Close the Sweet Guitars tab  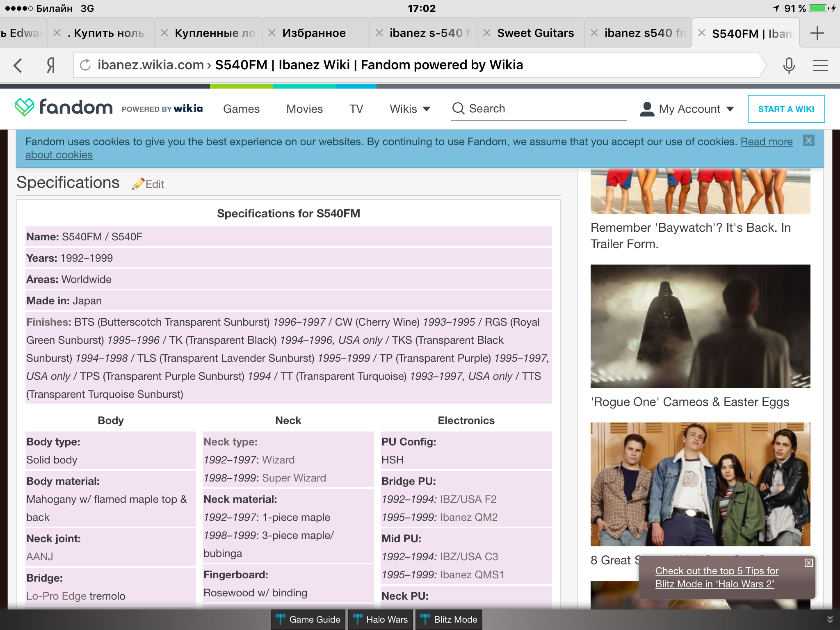click(487, 33)
